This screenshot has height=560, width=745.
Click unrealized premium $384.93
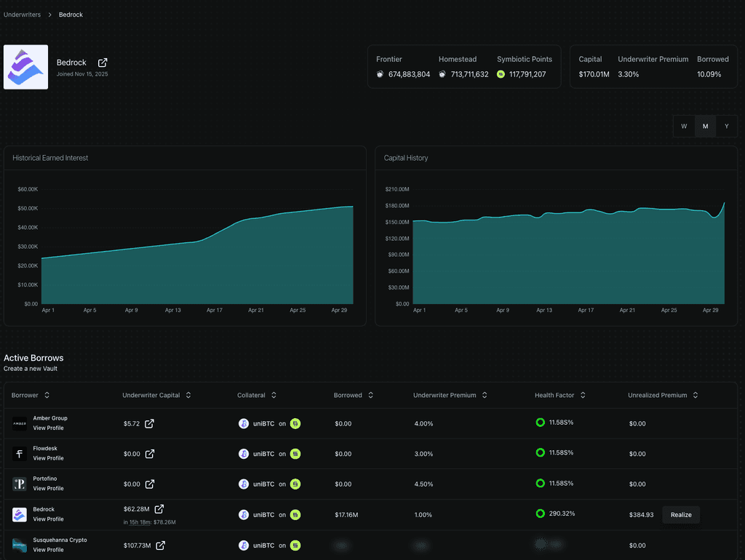tap(642, 515)
